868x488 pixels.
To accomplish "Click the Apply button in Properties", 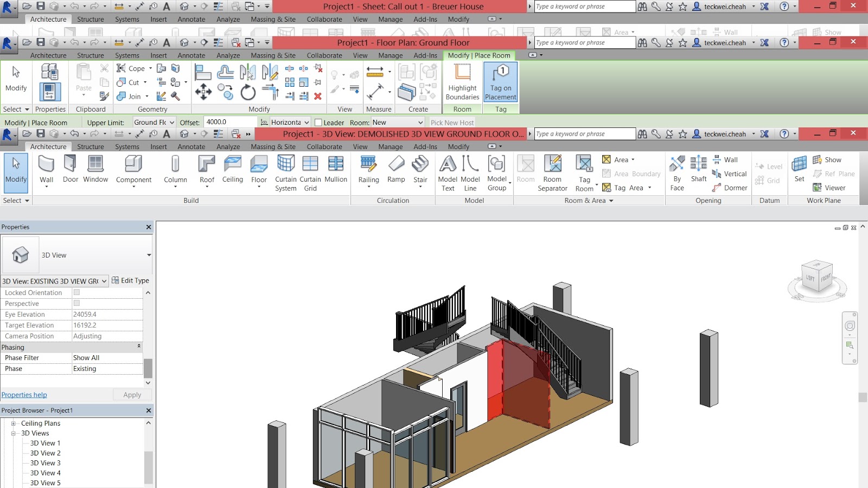I will (x=132, y=395).
